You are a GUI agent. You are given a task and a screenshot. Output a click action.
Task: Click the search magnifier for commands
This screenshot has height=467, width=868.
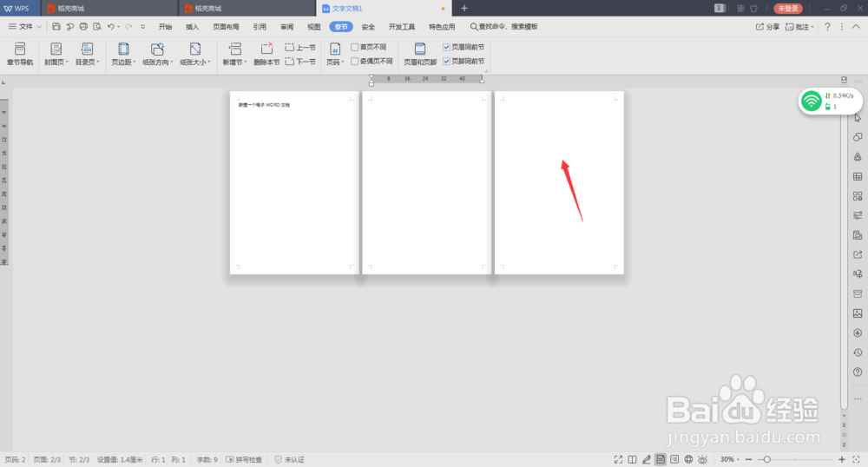pyautogui.click(x=474, y=27)
